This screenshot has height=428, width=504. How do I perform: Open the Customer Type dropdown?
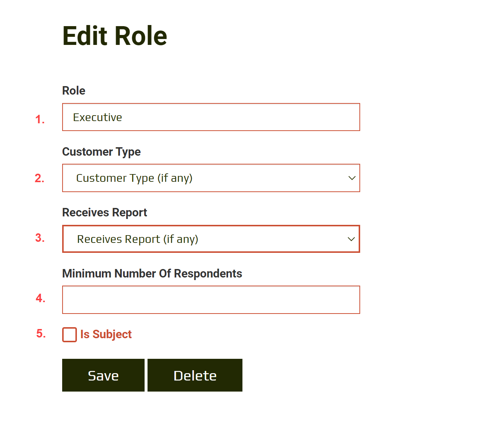pos(211,178)
